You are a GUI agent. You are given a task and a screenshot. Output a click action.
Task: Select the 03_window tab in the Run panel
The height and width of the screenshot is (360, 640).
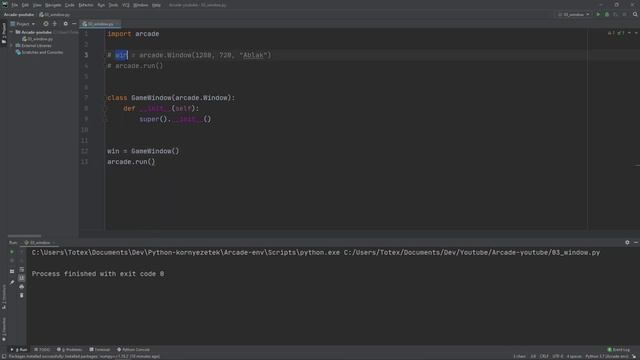pos(39,242)
